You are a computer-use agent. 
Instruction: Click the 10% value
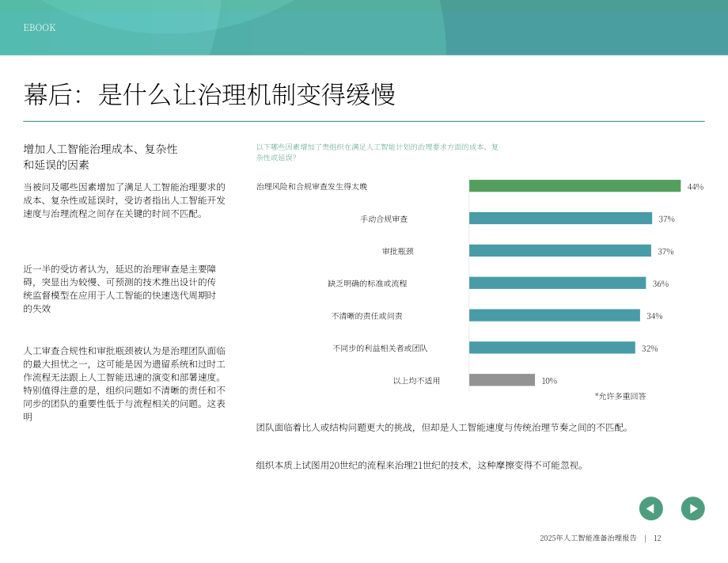click(549, 381)
